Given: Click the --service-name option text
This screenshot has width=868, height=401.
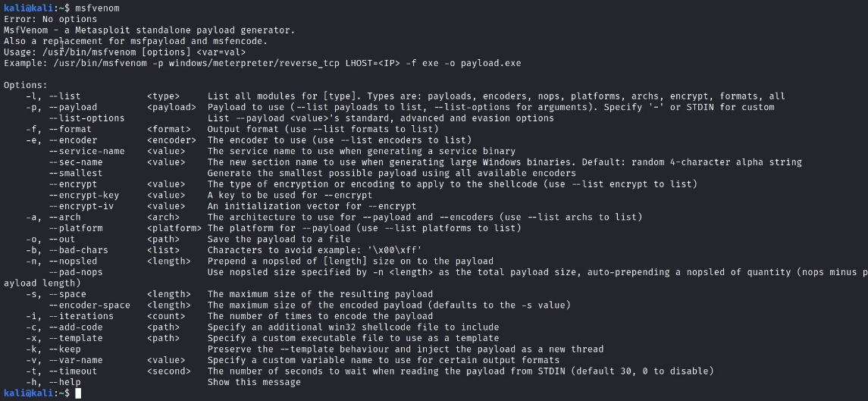Looking at the screenshot, I should tap(86, 152).
